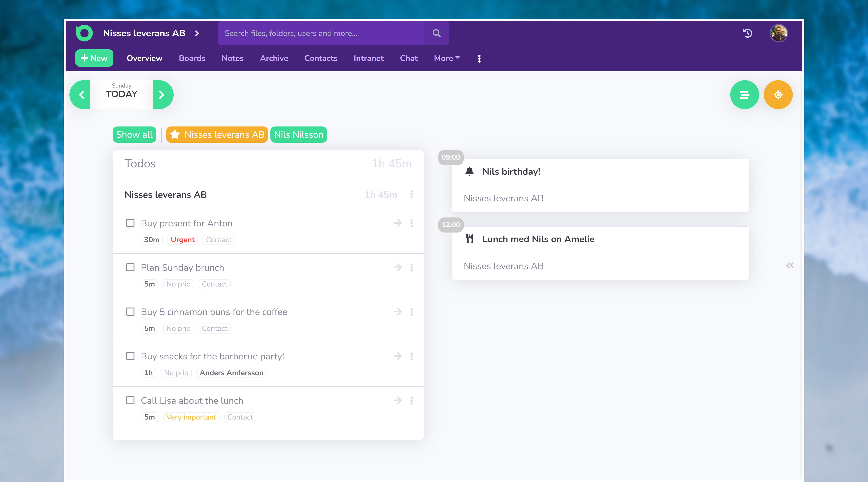This screenshot has height=482, width=868.
Task: Click the search magnifier icon
Action: coord(436,33)
